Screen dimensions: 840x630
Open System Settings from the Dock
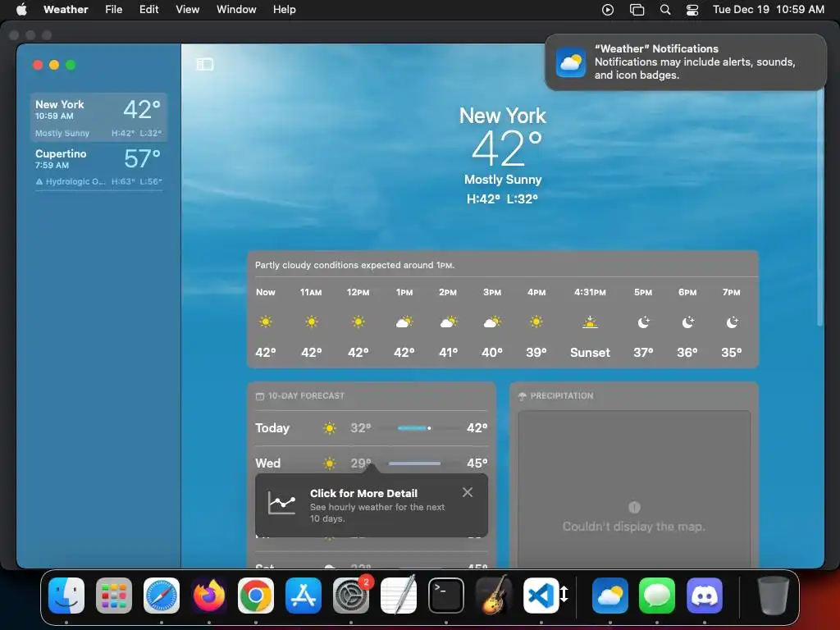coord(351,596)
